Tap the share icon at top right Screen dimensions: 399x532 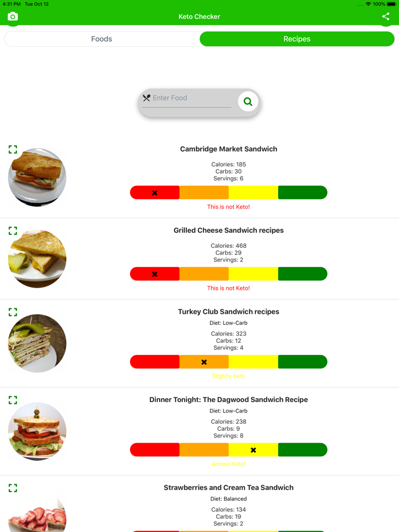tap(385, 17)
